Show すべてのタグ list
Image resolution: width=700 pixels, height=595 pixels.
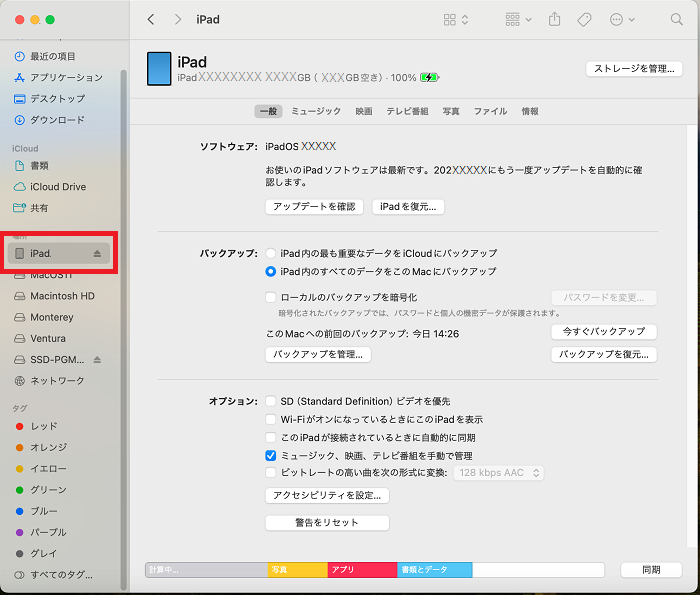(x=54, y=575)
